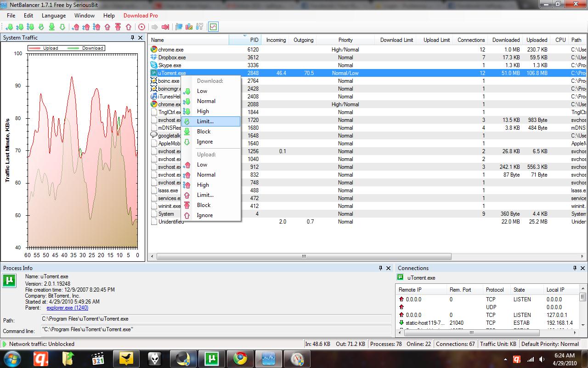The height and width of the screenshot is (368, 588).
Task: Click the toolbar's Download Ignore icon
Action: (x=62, y=27)
